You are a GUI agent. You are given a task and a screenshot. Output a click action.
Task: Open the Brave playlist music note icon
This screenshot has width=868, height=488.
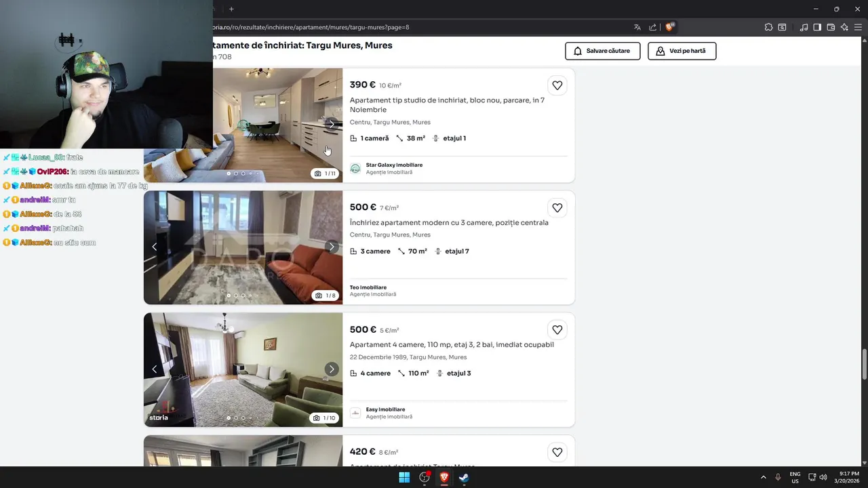(x=804, y=27)
